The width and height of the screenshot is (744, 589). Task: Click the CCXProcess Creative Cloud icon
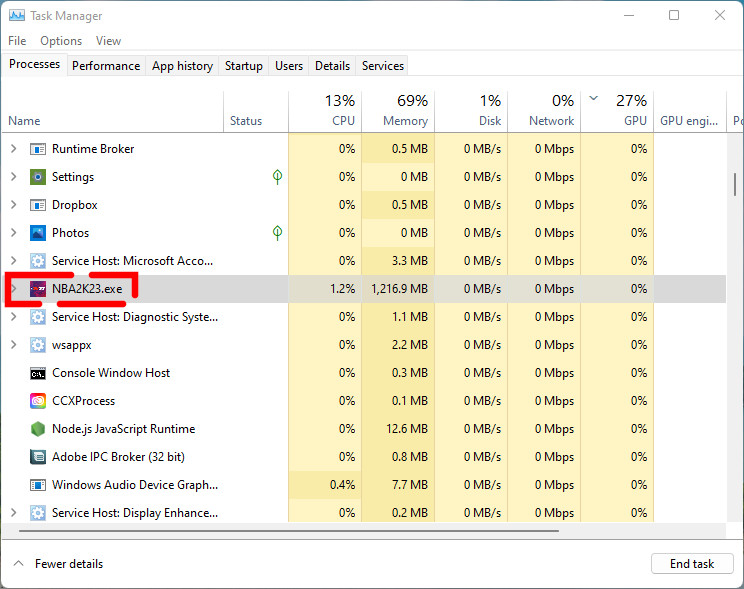pos(38,401)
